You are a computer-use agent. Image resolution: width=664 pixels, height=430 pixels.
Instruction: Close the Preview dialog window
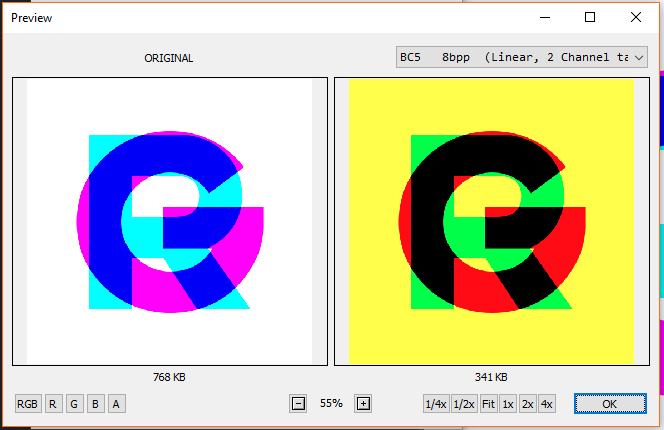click(636, 17)
